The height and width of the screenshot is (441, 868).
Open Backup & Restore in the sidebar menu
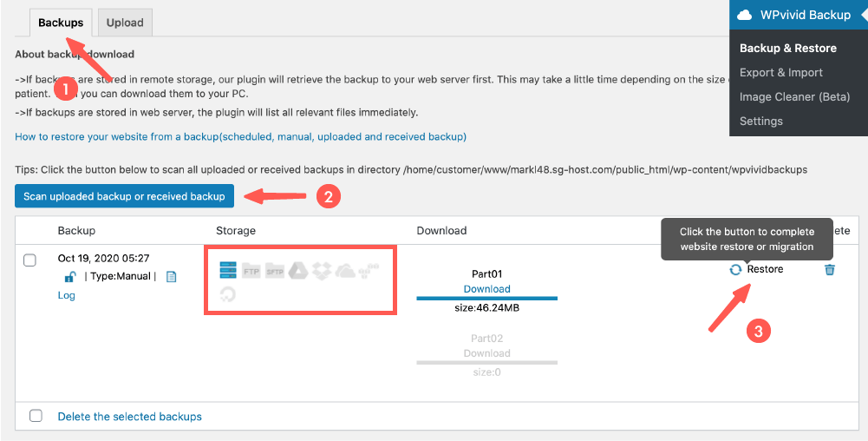click(787, 49)
